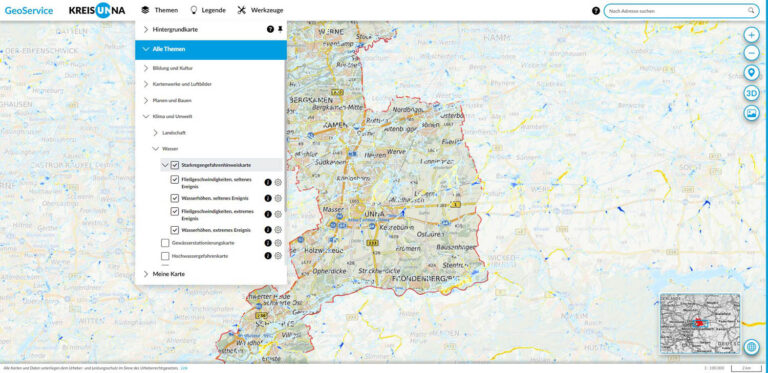Click the GeoService logo
The height and width of the screenshot is (373, 768).
coord(29,10)
